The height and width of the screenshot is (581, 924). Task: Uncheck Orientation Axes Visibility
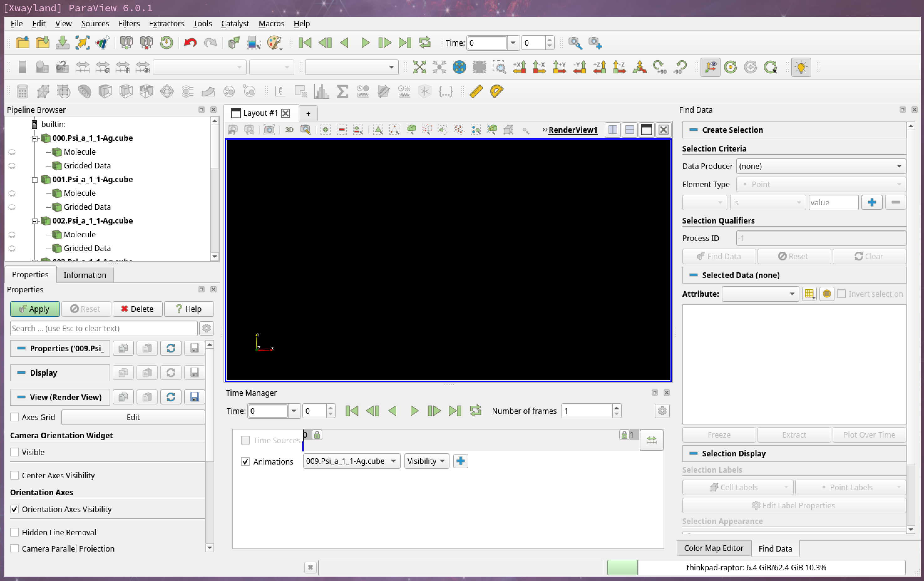coord(15,509)
